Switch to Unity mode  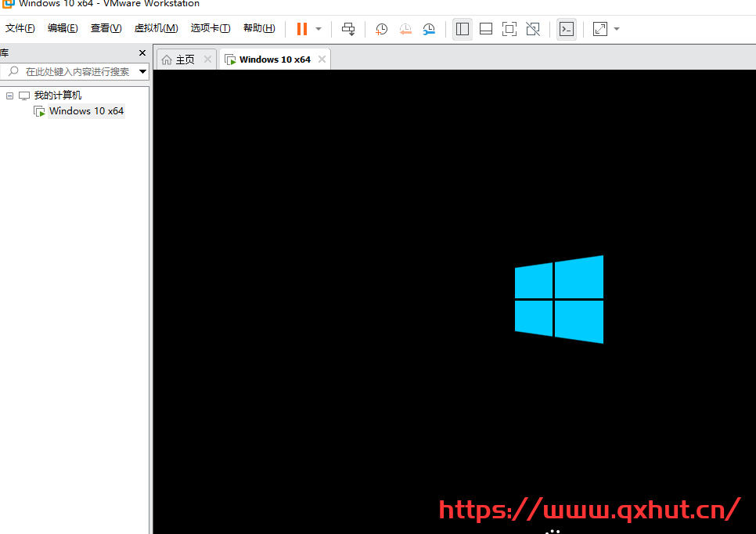point(533,29)
